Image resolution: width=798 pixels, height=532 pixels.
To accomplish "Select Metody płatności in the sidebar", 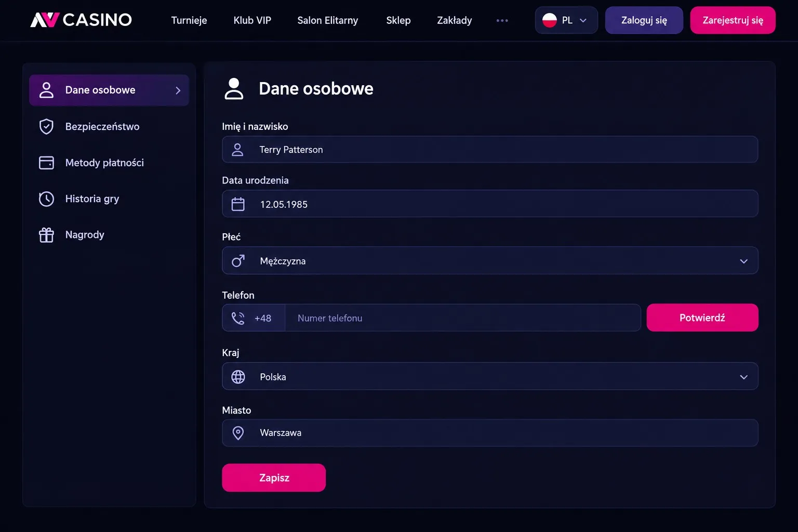I will coord(109,163).
